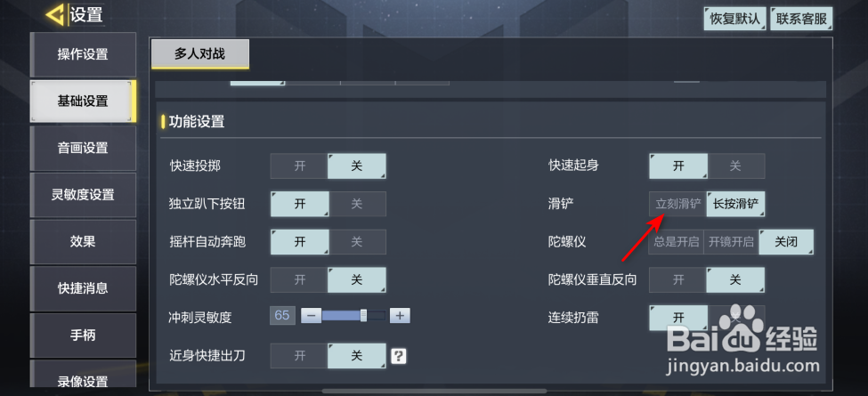Open 灵敏度设置 sidebar tab
868x396 pixels.
[83, 195]
